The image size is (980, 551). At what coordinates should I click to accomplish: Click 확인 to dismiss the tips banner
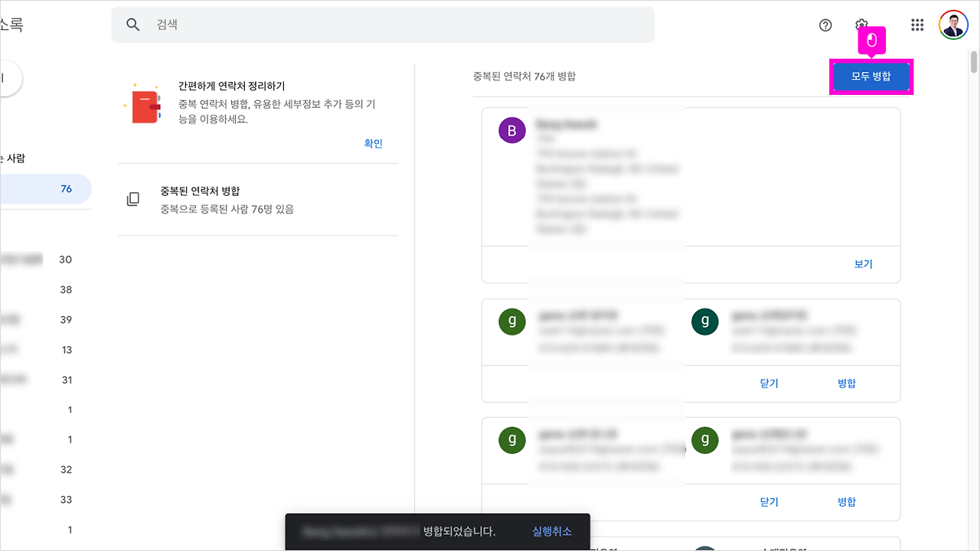[373, 142]
